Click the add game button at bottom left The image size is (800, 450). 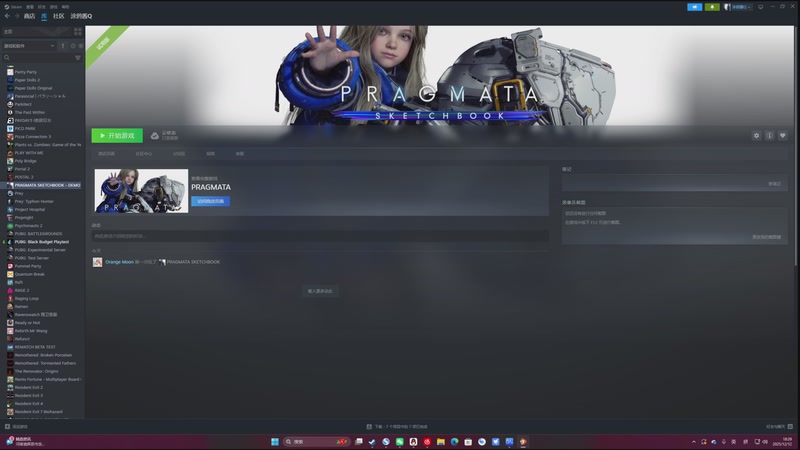tap(16, 427)
